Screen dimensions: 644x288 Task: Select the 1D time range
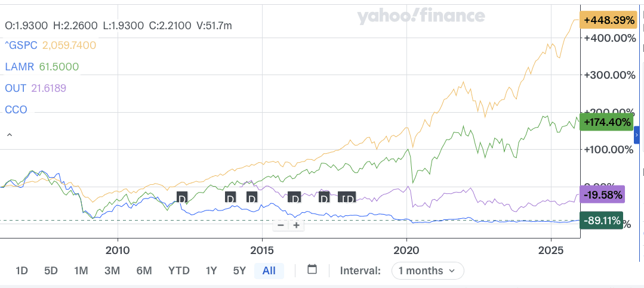[22, 271]
